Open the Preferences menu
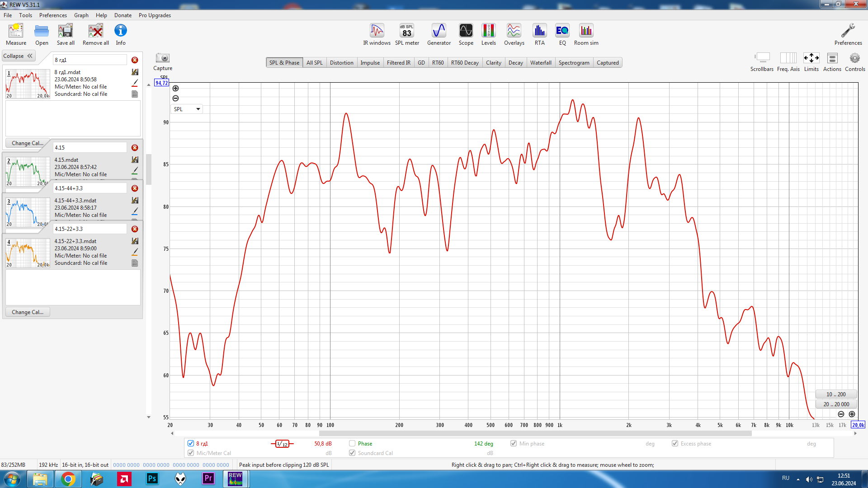This screenshot has height=488, width=868. click(53, 15)
